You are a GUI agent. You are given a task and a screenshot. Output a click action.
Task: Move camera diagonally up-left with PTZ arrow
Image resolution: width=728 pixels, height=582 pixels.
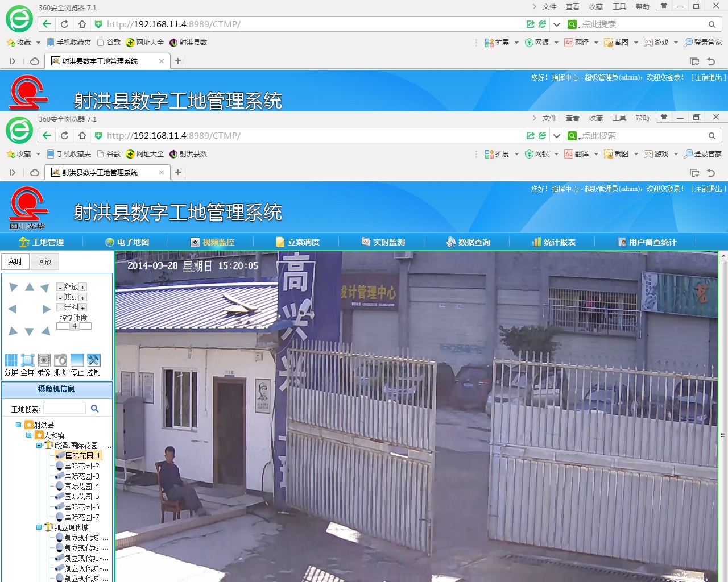14,287
